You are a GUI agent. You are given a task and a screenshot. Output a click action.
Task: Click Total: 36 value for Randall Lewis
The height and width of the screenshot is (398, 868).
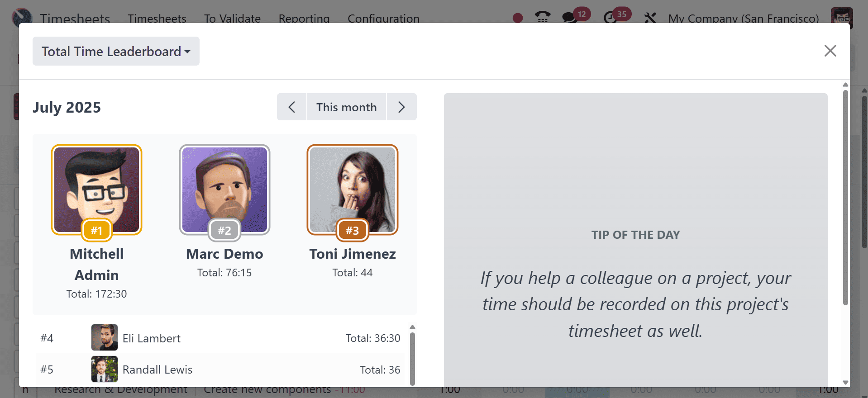[x=380, y=370]
